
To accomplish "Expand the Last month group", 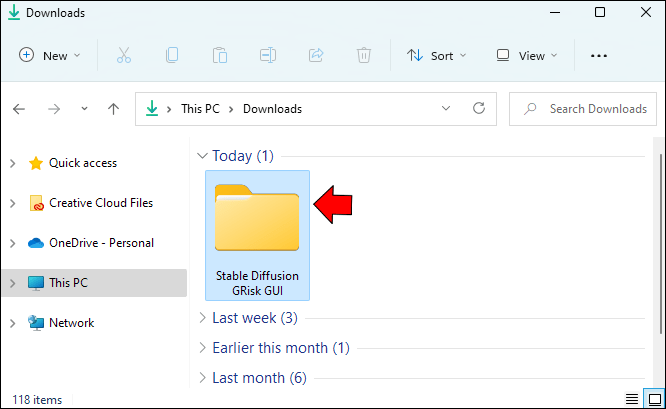I will coord(203,377).
